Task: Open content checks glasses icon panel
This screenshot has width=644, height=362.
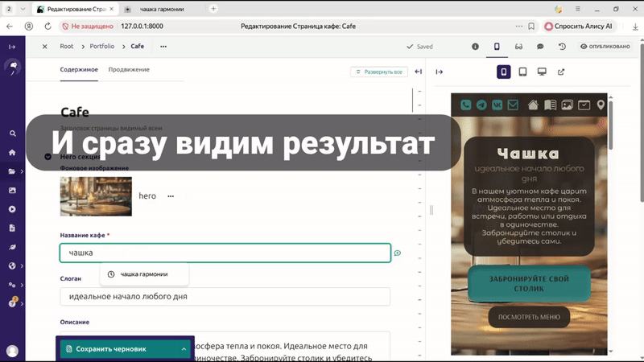Action: pos(518,47)
